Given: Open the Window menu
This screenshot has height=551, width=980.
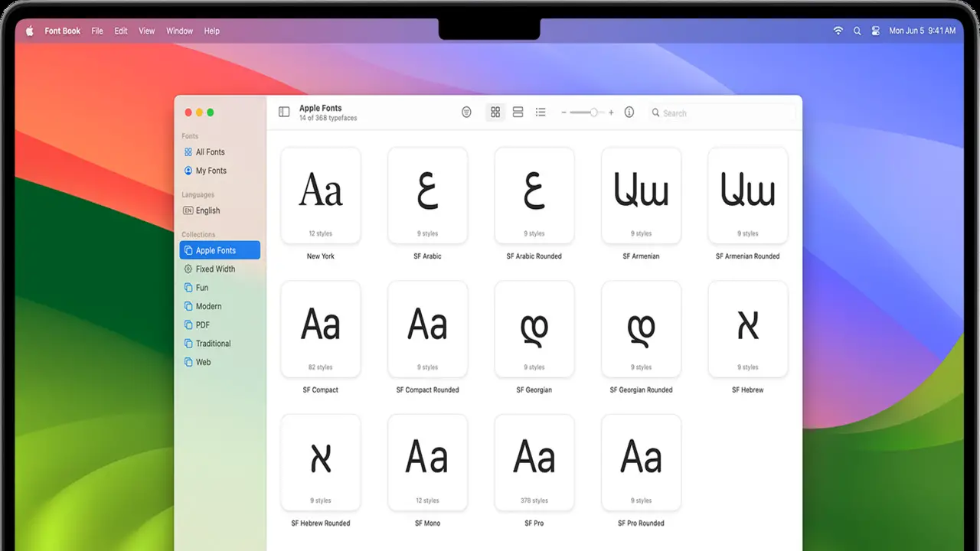Looking at the screenshot, I should pyautogui.click(x=180, y=31).
